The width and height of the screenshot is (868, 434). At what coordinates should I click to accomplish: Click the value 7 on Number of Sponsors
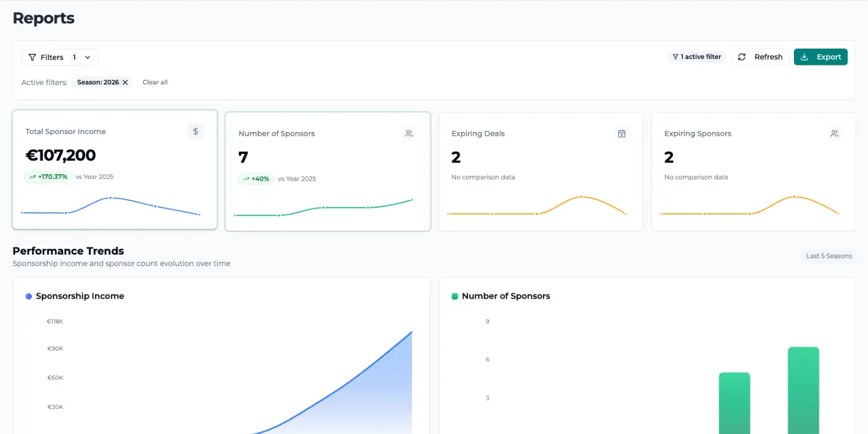point(243,157)
